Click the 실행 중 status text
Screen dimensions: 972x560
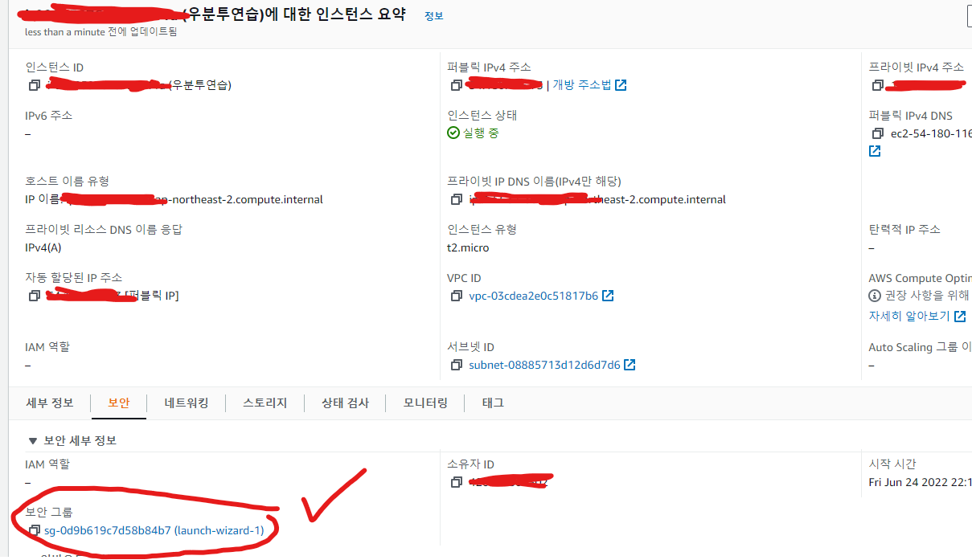pos(481,133)
